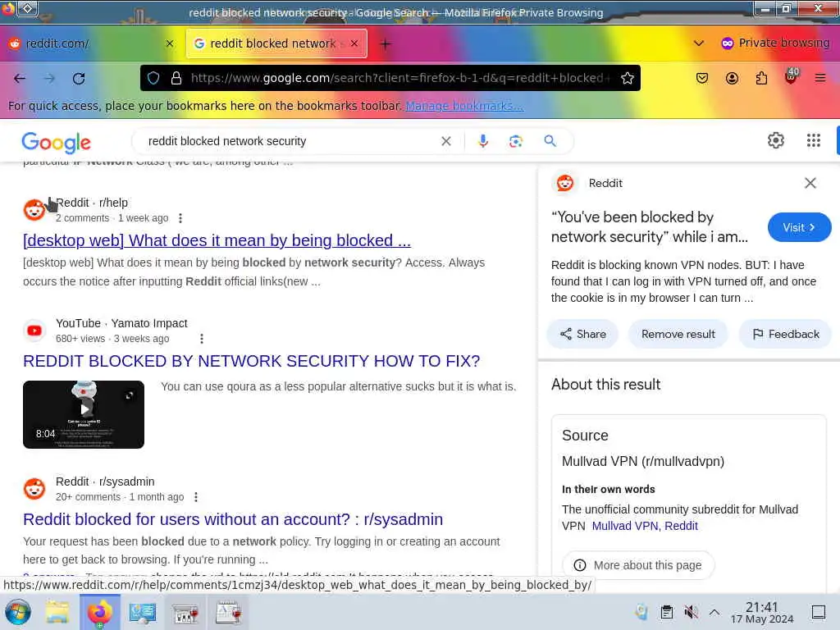Close the About this result panel
The image size is (840, 630).
tap(810, 183)
